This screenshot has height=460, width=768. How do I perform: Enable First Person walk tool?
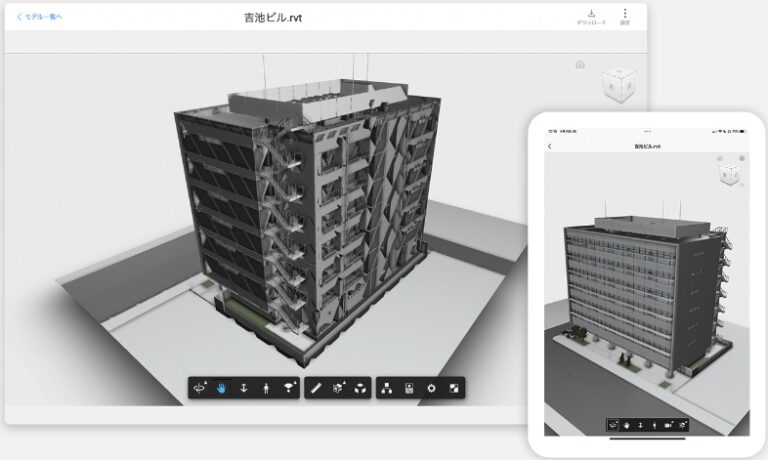click(x=266, y=388)
